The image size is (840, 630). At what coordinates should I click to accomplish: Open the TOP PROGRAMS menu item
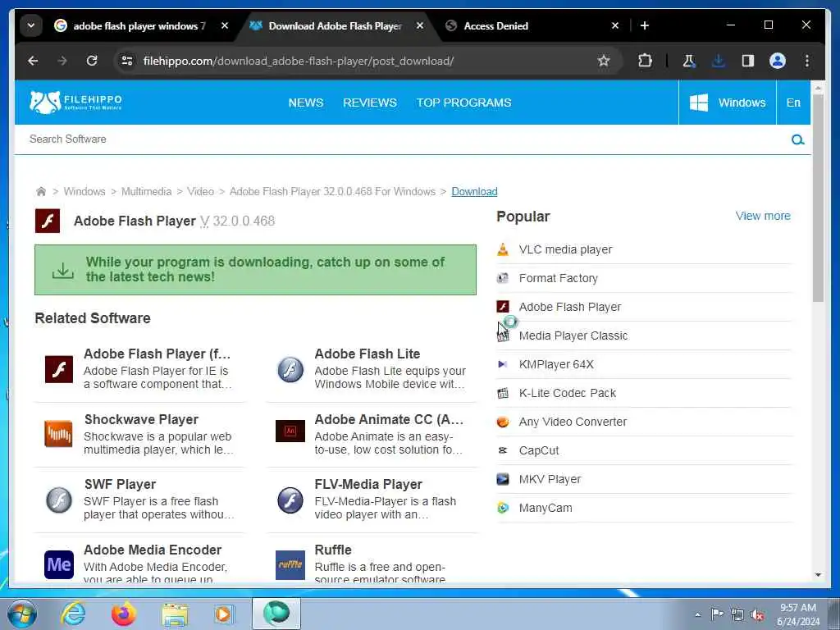point(464,103)
